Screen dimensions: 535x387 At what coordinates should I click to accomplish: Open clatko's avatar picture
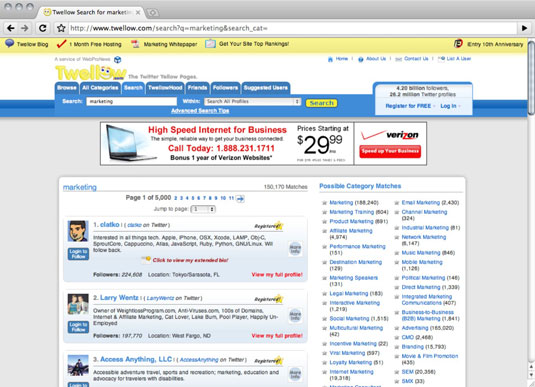click(x=78, y=231)
